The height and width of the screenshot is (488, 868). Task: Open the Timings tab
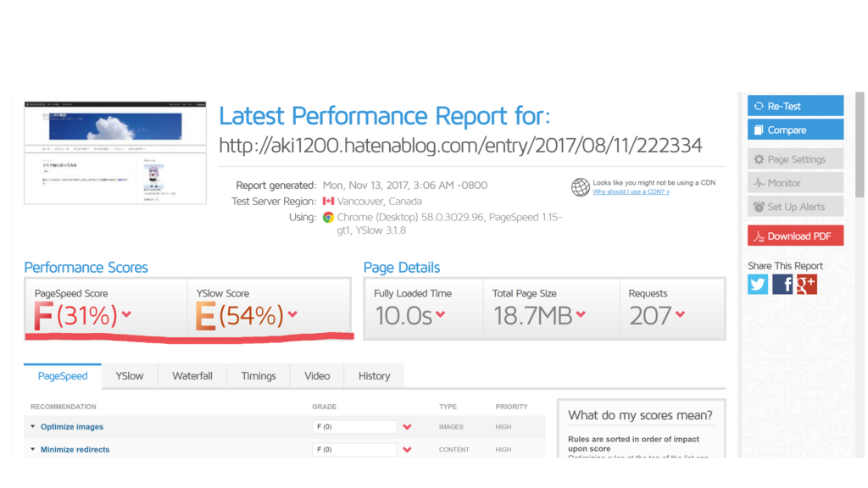pyautogui.click(x=259, y=376)
